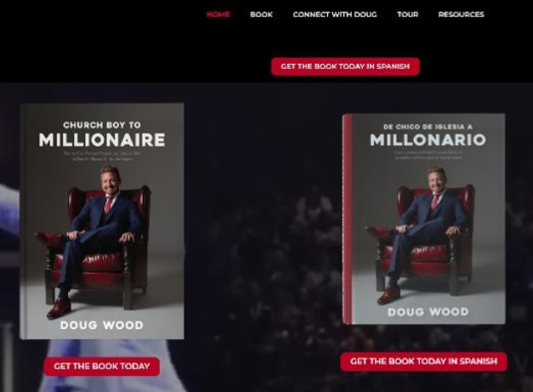
Task: Click the red spine of the Spanish book
Action: pos(347,219)
